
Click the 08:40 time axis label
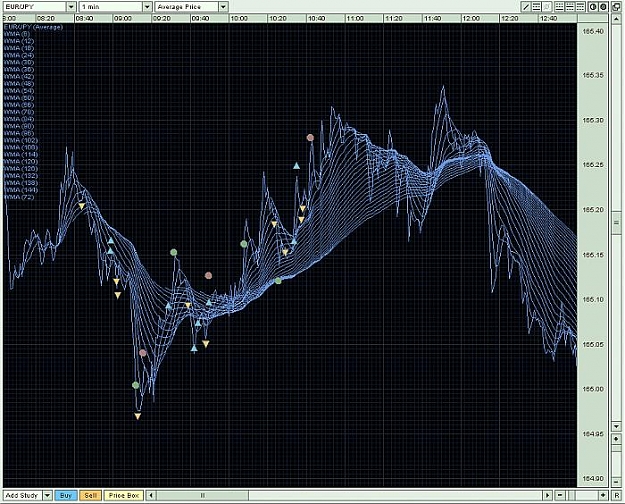pyautogui.click(x=84, y=18)
